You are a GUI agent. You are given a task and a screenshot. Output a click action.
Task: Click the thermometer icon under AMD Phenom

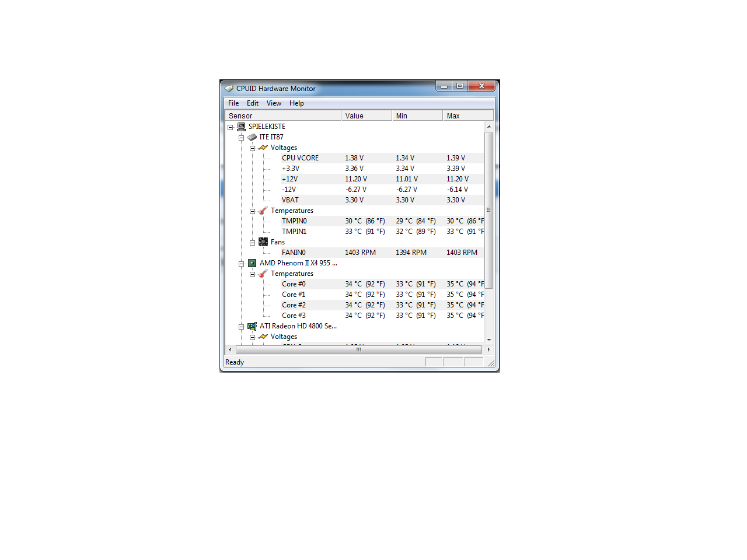[x=263, y=274]
